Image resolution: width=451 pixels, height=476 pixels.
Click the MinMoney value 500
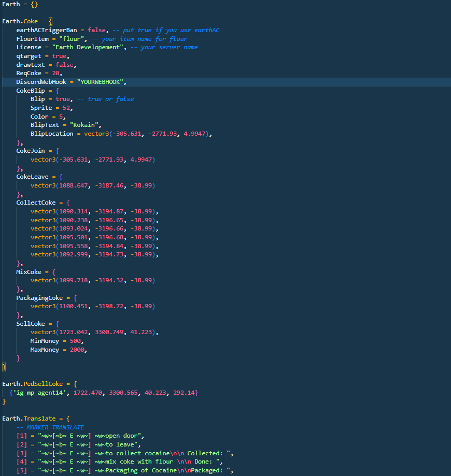75,341
